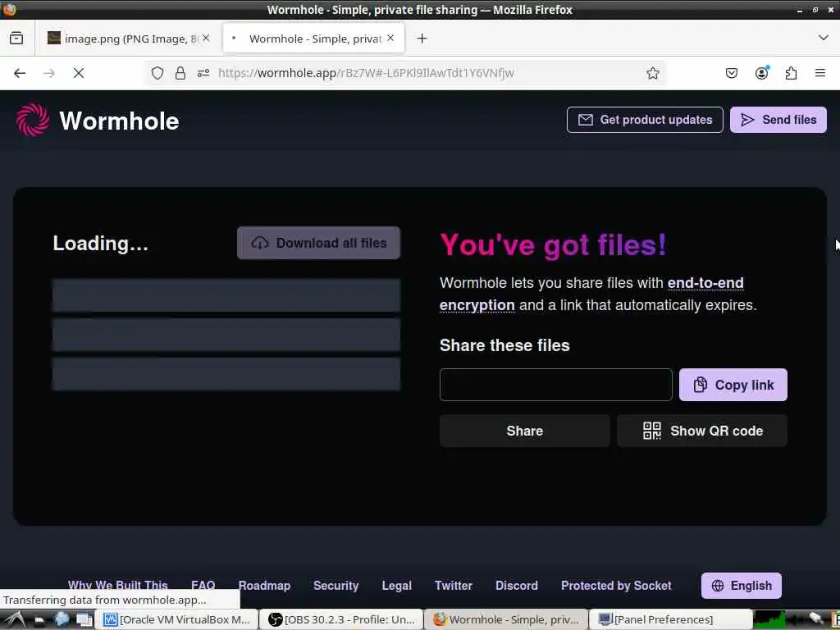Expand the list all tabs chevron

824,38
